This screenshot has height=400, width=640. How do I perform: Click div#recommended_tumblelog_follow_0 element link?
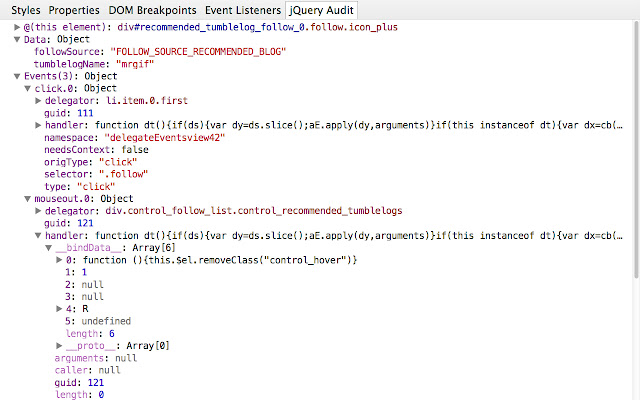point(258,27)
